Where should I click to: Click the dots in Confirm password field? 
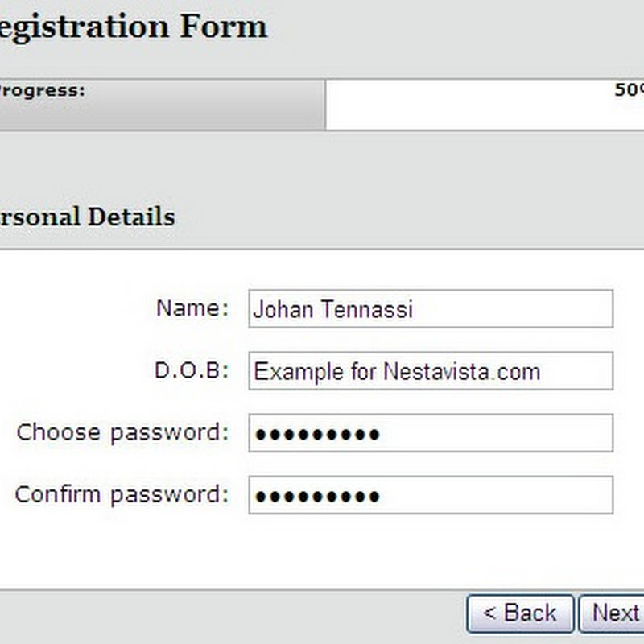317,497
